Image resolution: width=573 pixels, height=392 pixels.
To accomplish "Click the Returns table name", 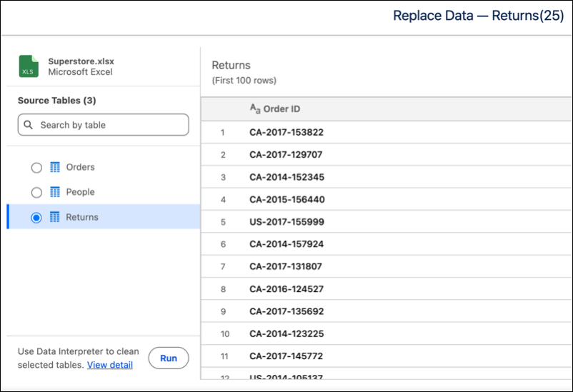I will (x=82, y=217).
